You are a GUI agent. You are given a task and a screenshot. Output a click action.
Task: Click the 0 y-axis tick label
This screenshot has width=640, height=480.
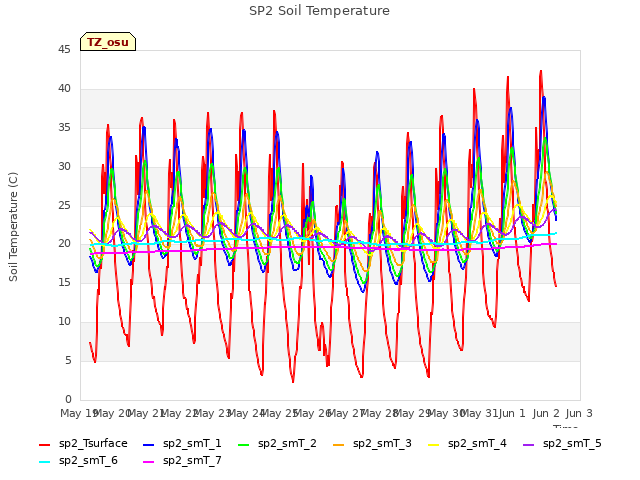tap(68, 399)
